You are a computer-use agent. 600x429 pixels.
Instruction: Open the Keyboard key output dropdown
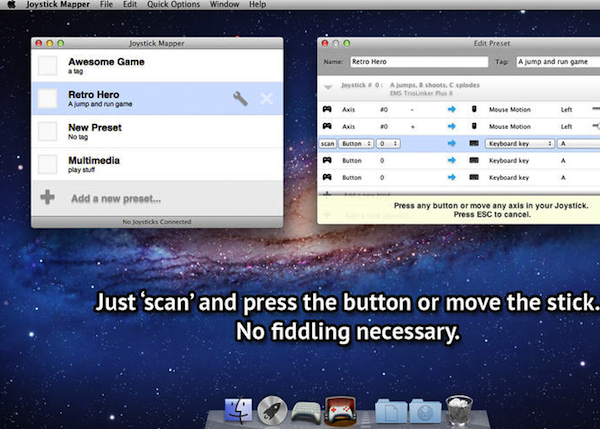tap(520, 144)
